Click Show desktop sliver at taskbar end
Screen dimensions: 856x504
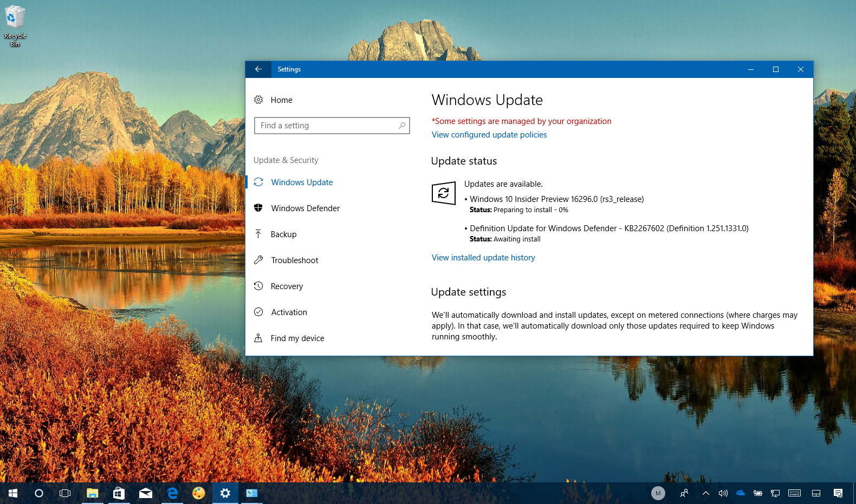[x=854, y=493]
